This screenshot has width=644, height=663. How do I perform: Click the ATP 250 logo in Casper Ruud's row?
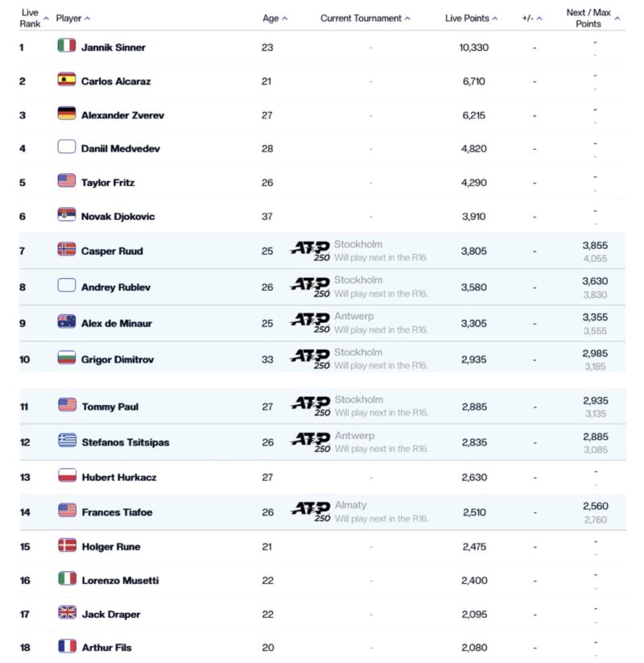pos(311,251)
